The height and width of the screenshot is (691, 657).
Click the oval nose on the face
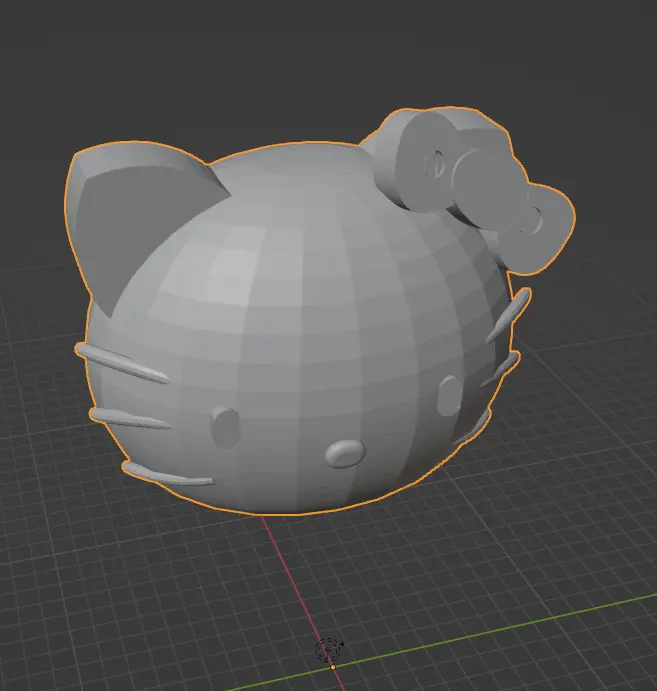[x=346, y=453]
